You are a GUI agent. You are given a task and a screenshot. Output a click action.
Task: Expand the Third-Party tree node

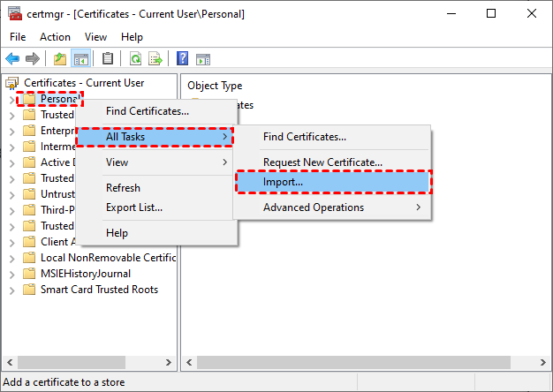click(11, 211)
